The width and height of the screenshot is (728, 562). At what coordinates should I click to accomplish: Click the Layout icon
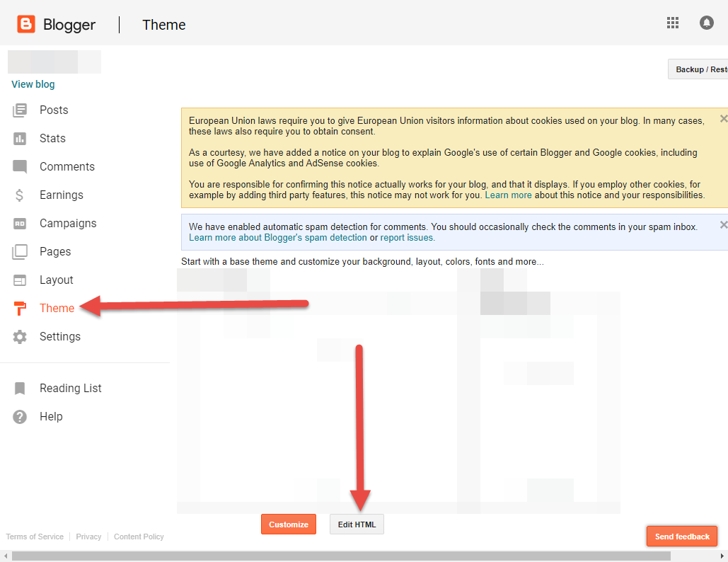pos(20,280)
